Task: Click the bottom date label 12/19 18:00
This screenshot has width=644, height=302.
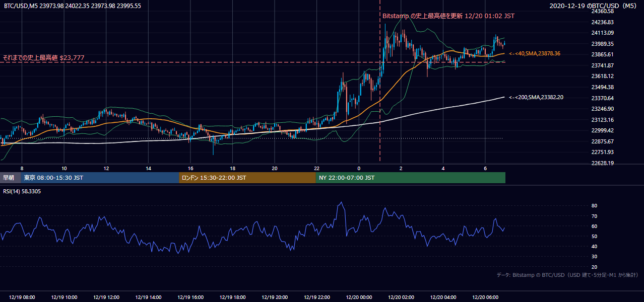Action: pyautogui.click(x=232, y=297)
